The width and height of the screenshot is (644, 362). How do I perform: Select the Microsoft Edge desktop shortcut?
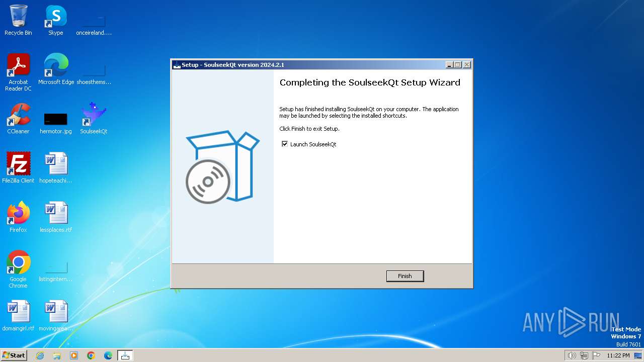(x=56, y=70)
